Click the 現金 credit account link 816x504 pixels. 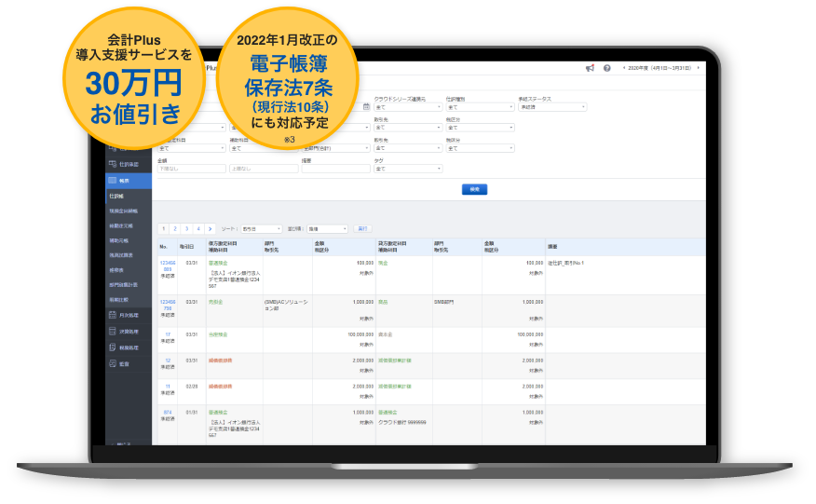[x=383, y=264]
